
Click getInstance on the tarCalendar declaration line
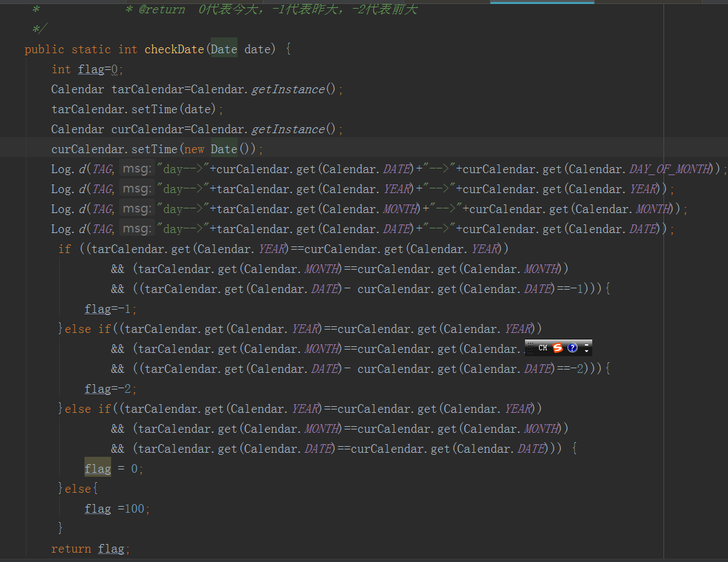(x=288, y=89)
